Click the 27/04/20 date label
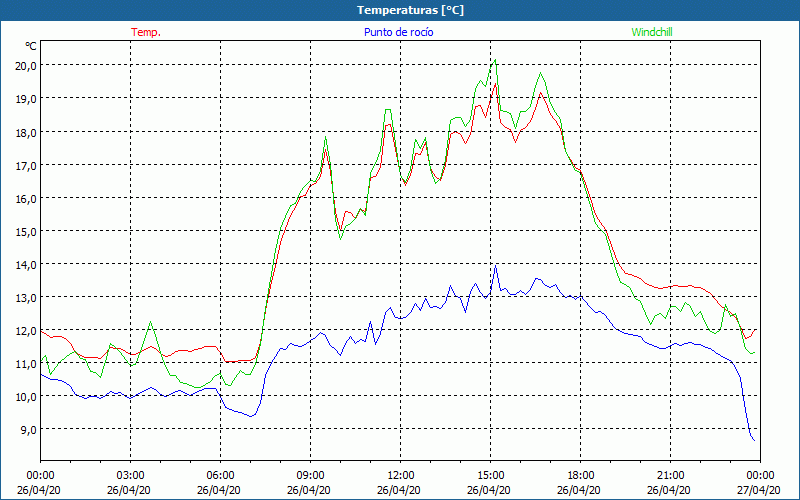This screenshot has width=800, height=500. [760, 490]
